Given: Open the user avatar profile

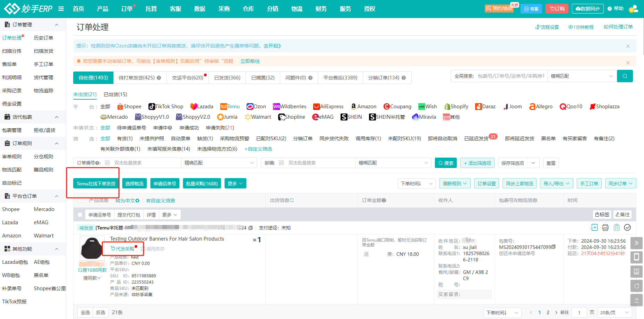Looking at the screenshot, I should point(633,9).
